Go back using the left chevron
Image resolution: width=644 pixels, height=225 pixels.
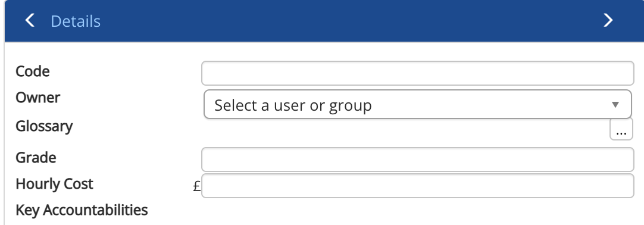30,20
